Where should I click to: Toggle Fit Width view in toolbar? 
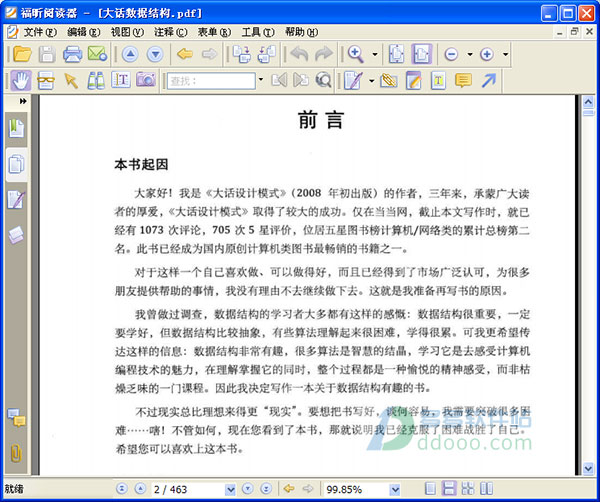tap(421, 54)
